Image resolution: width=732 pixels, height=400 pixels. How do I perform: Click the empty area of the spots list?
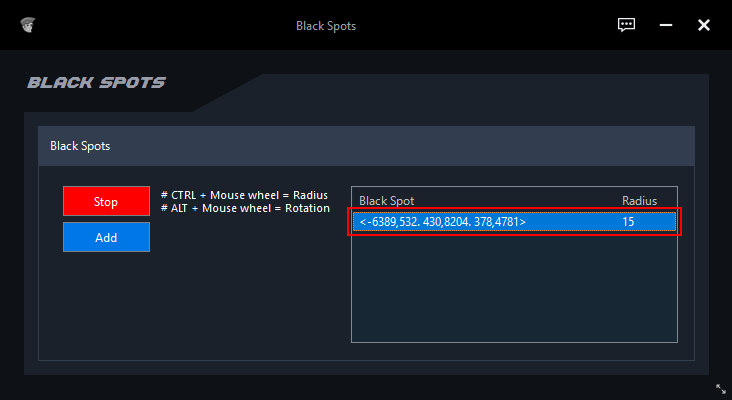(514, 290)
